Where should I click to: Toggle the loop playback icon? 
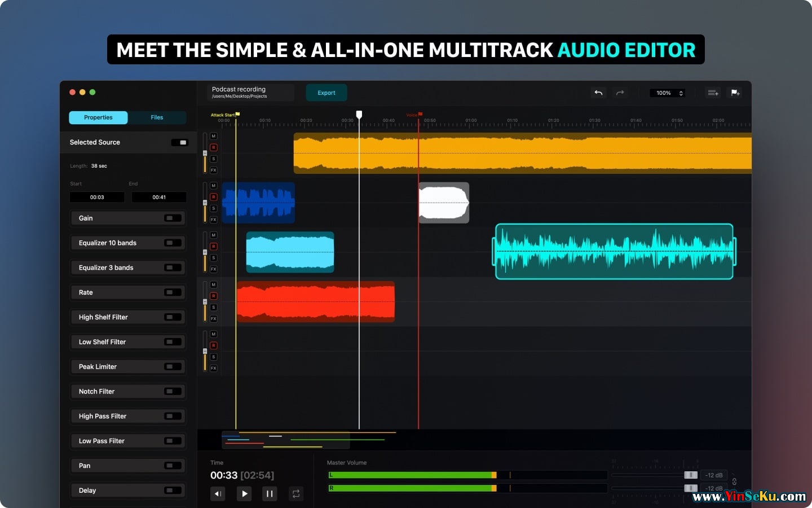pyautogui.click(x=295, y=494)
